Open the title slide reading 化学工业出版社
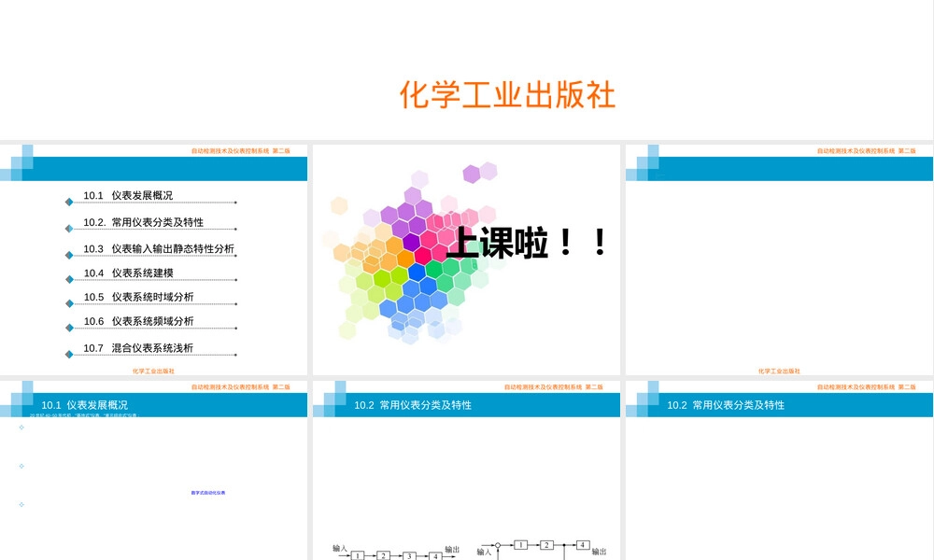934x560 pixels. pos(466,70)
